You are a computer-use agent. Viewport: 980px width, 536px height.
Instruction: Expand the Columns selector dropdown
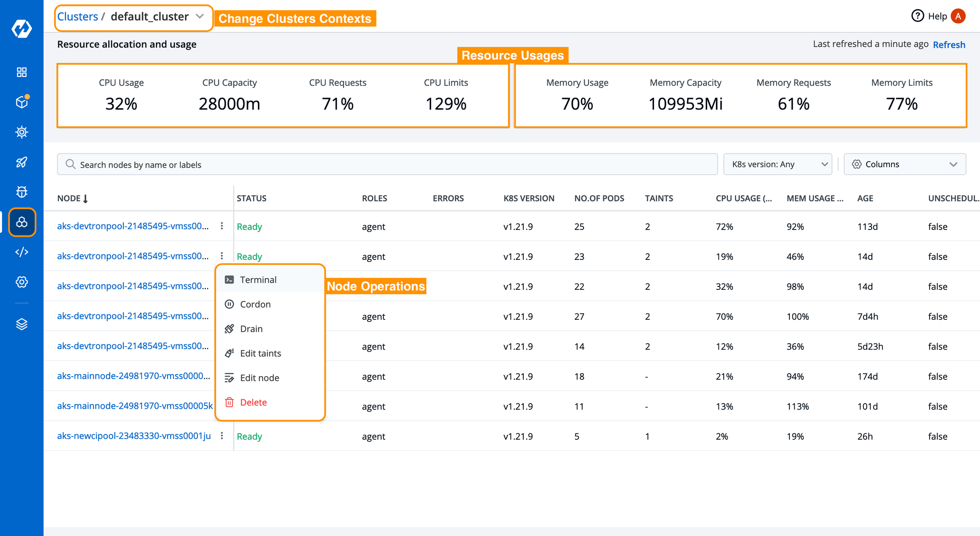click(905, 164)
